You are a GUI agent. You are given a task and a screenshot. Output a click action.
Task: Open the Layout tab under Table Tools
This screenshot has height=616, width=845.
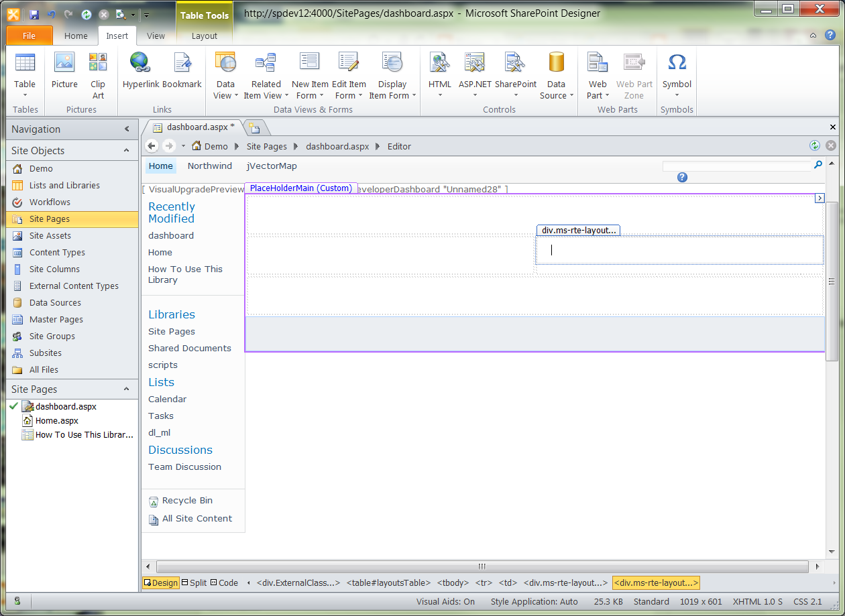(x=203, y=36)
